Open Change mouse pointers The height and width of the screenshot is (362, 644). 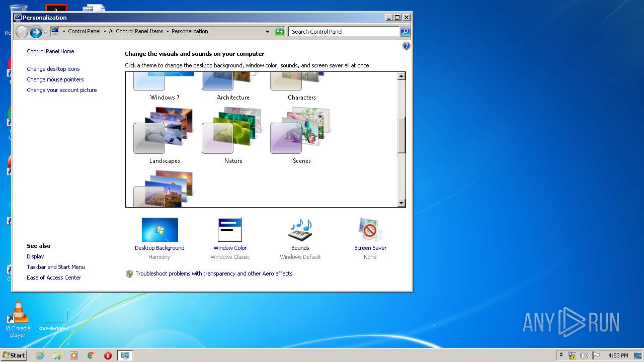[x=55, y=79]
